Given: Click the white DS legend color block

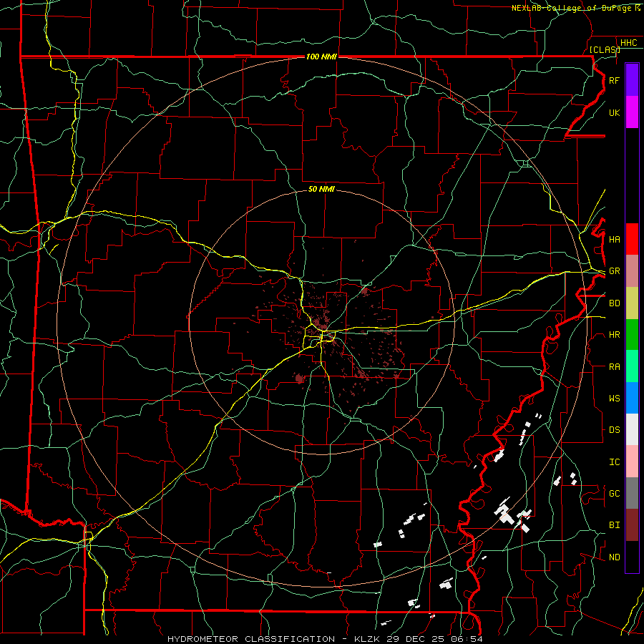Looking at the screenshot, I should 632,429.
